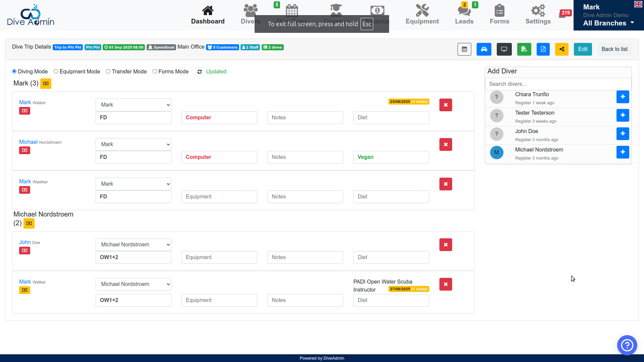Screen dimensions: 644x362
Task: Select Equipment Mode radio button
Action: [x=56, y=71]
